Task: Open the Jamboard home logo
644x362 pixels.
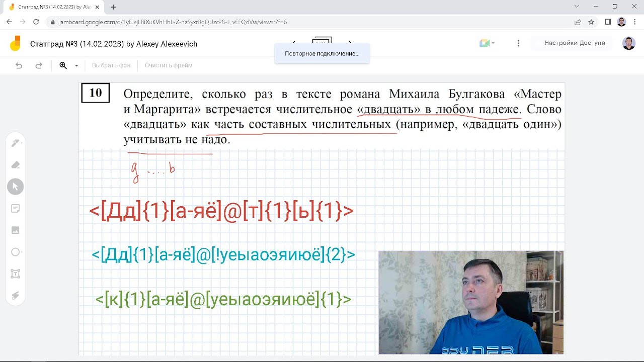Action: (x=16, y=44)
